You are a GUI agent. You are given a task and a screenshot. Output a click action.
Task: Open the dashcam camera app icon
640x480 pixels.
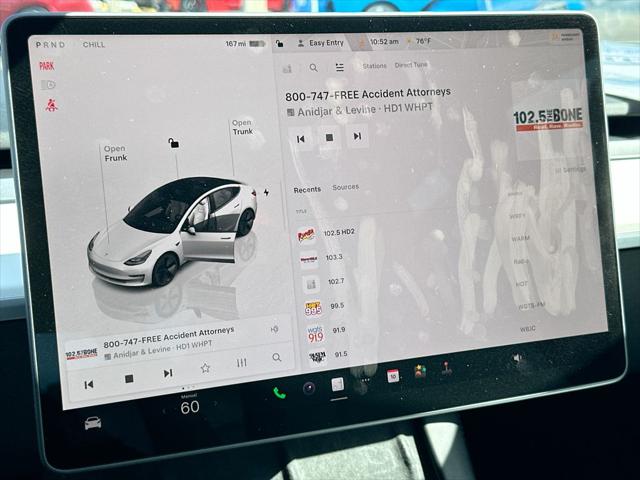tap(309, 388)
